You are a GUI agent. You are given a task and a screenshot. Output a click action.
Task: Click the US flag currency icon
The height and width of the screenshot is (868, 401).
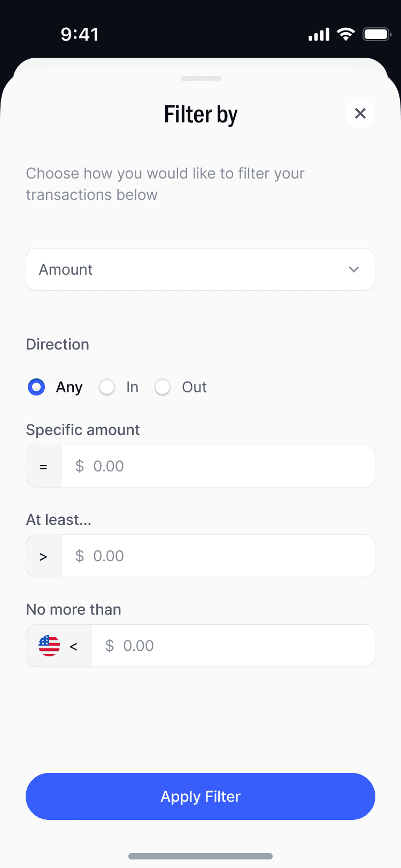point(49,646)
